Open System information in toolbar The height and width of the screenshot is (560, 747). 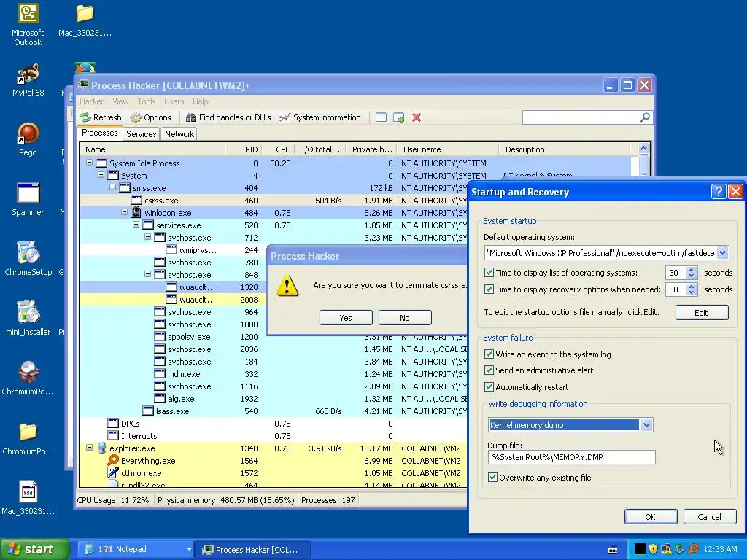click(x=320, y=117)
